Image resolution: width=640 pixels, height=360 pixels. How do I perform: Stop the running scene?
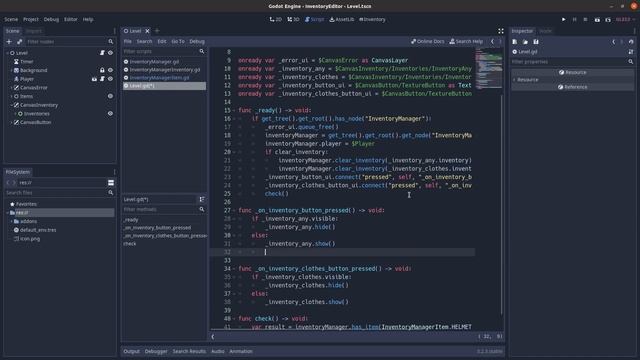click(585, 19)
